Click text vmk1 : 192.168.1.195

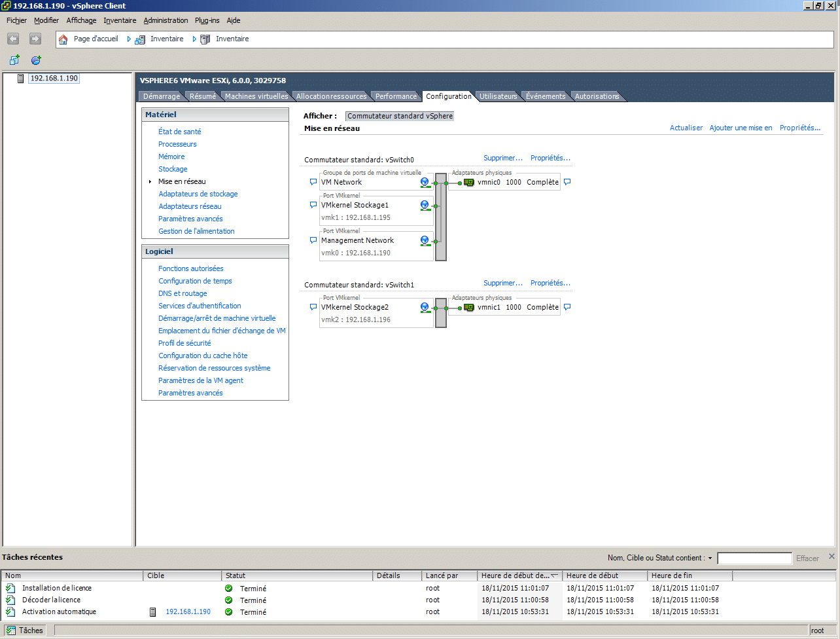pos(356,217)
